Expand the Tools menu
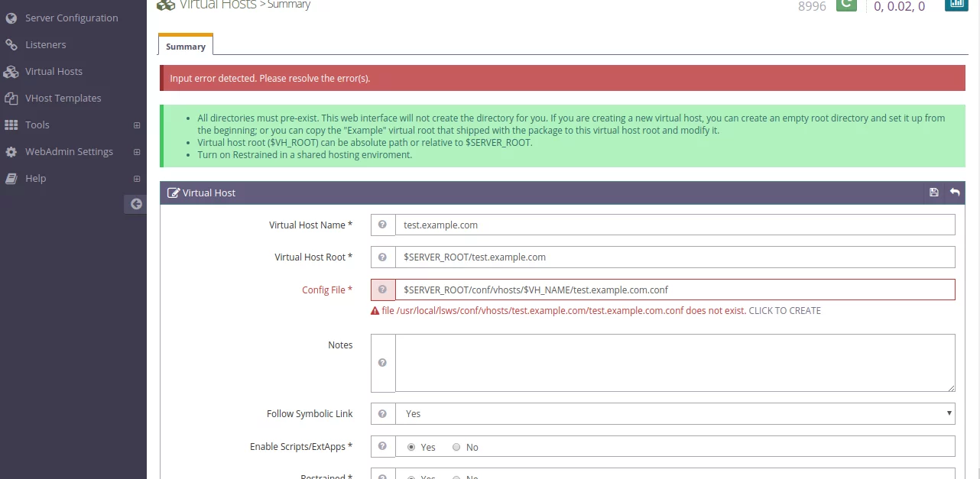The image size is (980, 479). (x=137, y=125)
